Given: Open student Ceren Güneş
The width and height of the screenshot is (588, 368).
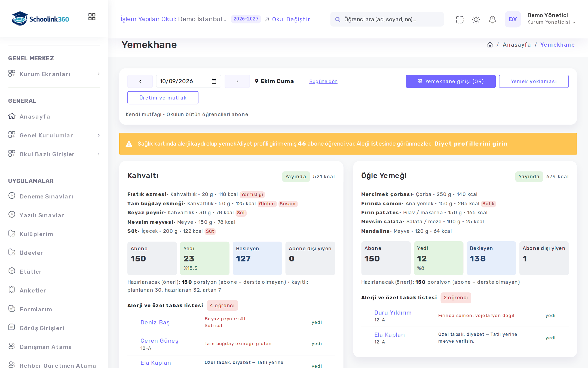Looking at the screenshot, I should 159,341.
